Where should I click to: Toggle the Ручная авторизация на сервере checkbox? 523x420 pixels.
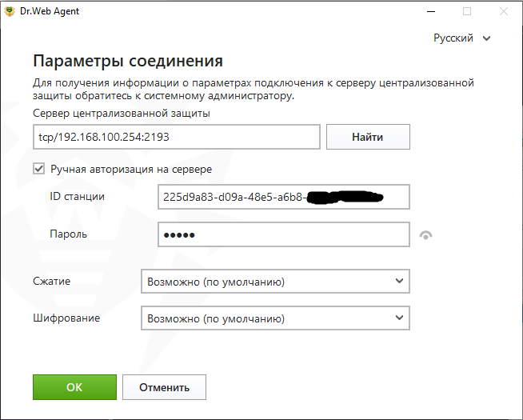tap(38, 169)
